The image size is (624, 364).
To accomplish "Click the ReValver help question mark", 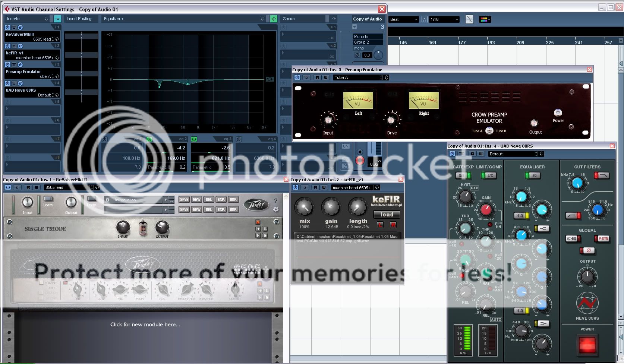I will pyautogui.click(x=276, y=200).
